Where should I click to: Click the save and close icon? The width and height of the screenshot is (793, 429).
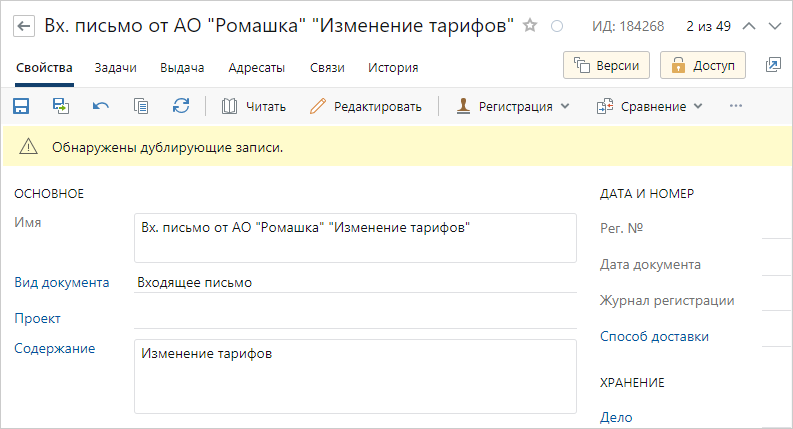click(61, 106)
